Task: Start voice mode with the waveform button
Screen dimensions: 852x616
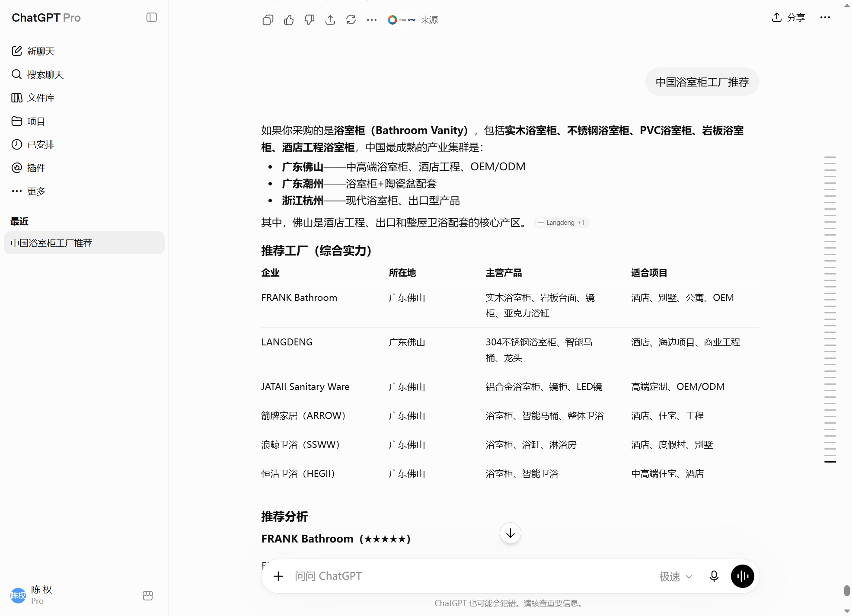Action: [x=743, y=576]
